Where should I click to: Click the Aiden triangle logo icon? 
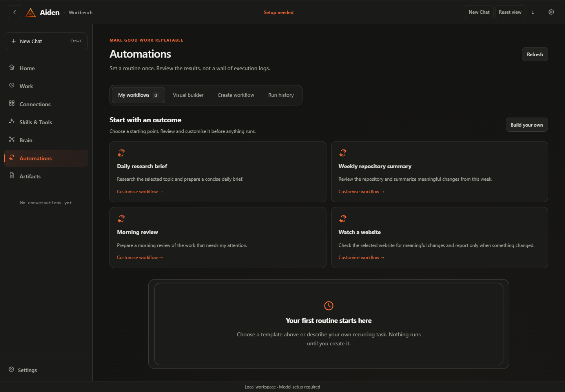click(x=31, y=13)
